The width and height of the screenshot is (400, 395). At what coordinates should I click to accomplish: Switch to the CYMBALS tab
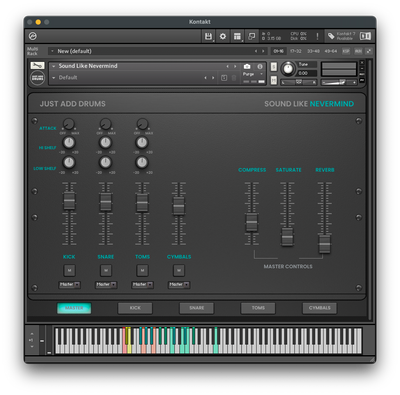pos(320,308)
